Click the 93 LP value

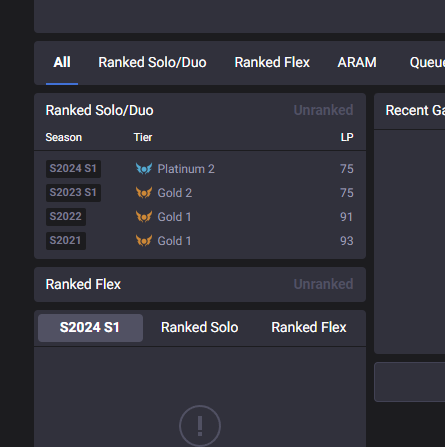346,241
